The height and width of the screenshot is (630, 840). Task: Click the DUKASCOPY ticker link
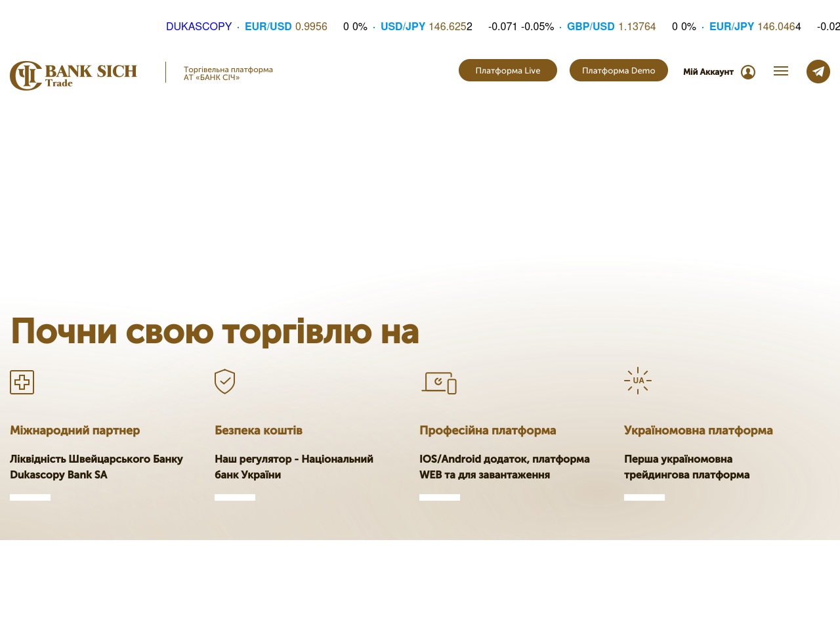(x=199, y=27)
